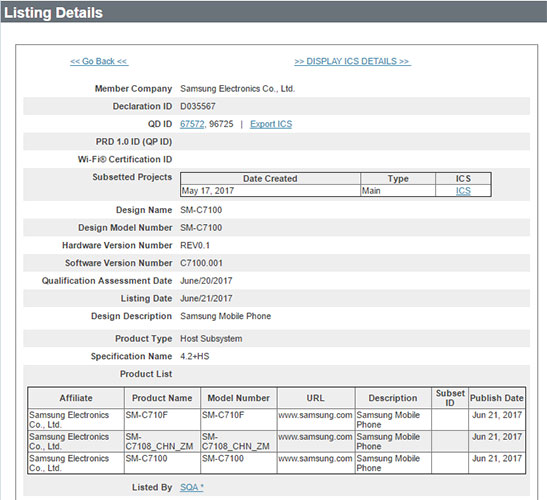Click www.samsung.com URL in SM-C7100 product row
Image resolution: width=547 pixels, height=500 pixels.
pyautogui.click(x=315, y=458)
